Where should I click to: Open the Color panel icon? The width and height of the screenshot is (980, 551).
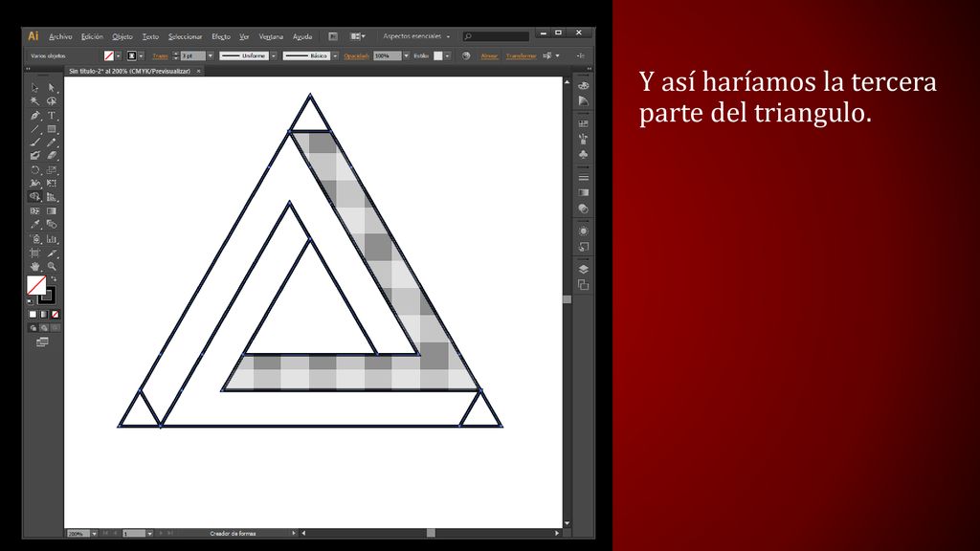click(583, 85)
